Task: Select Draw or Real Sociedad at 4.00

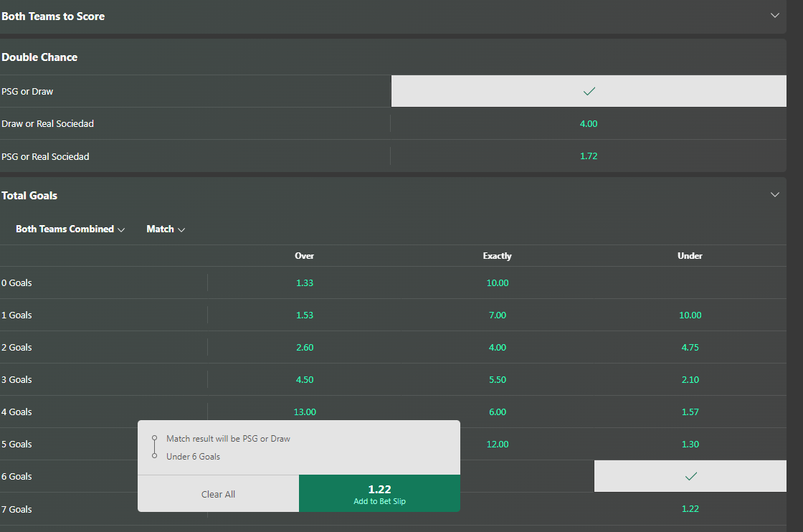Action: point(588,124)
